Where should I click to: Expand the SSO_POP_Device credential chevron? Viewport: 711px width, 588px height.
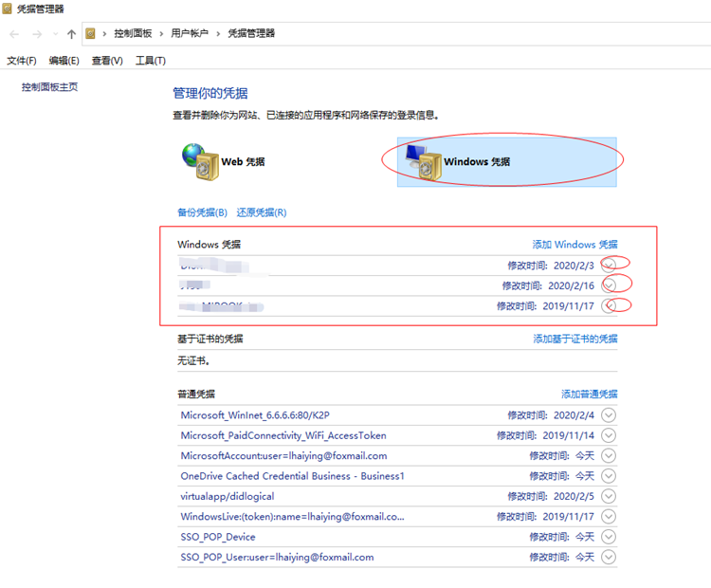tap(609, 537)
